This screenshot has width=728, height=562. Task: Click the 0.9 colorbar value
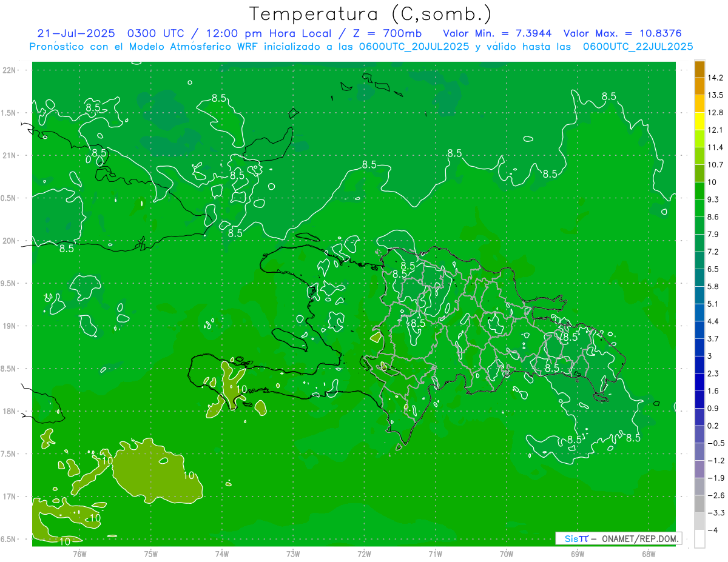(713, 409)
